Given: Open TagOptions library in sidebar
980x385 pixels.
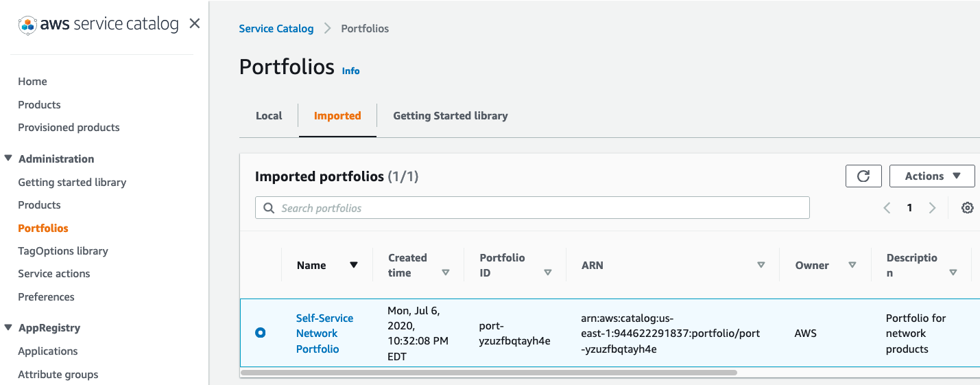Looking at the screenshot, I should [63, 250].
